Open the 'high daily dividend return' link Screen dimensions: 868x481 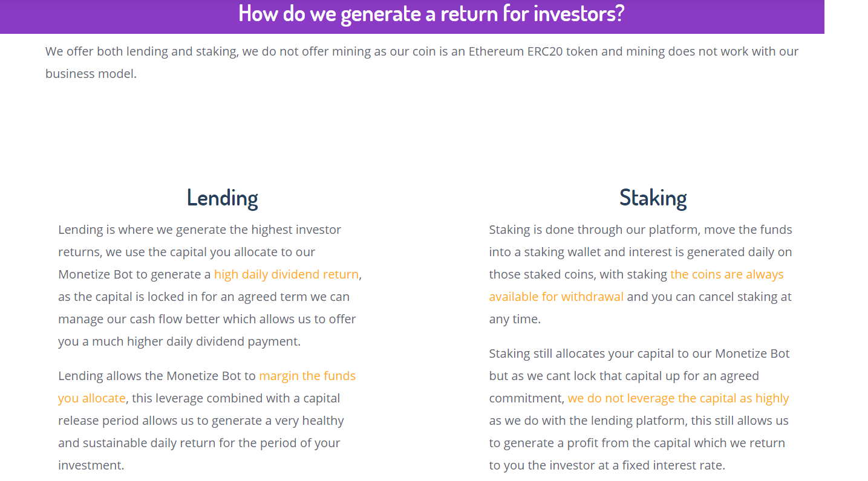click(x=286, y=274)
